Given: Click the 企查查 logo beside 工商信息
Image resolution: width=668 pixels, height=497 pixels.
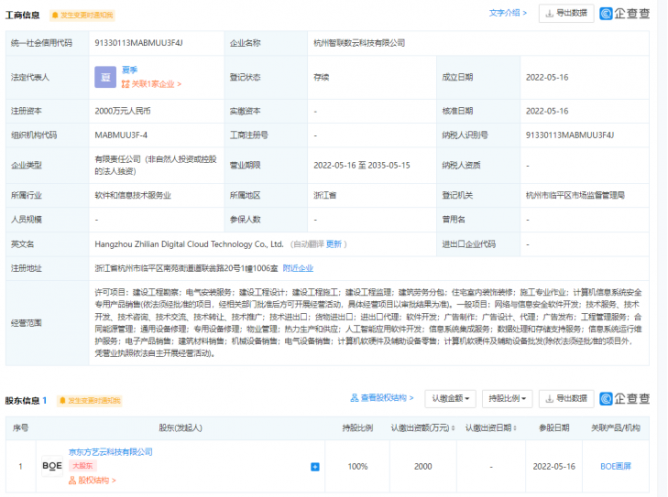Looking at the screenshot, I should click(x=631, y=13).
